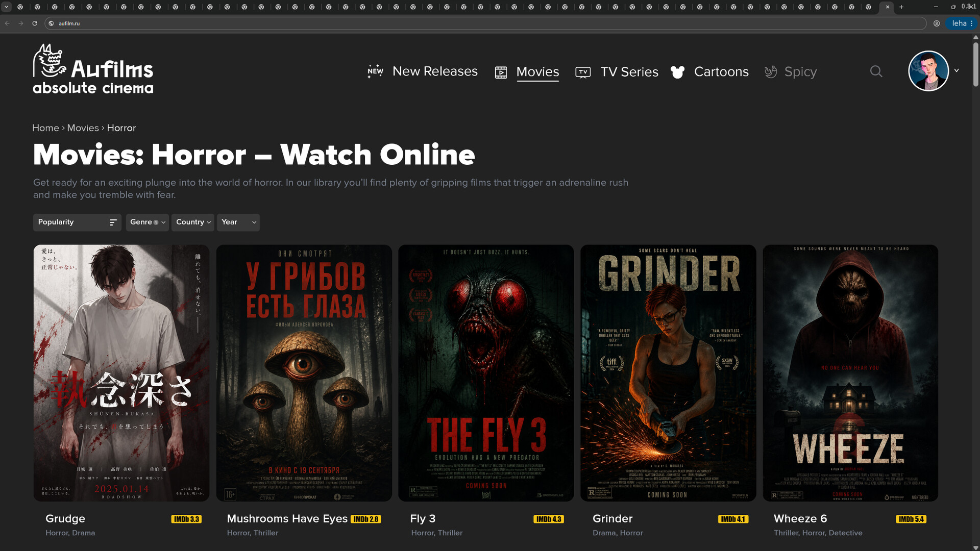Expand the profile menu chevron
The image size is (980, 551).
coord(957,71)
